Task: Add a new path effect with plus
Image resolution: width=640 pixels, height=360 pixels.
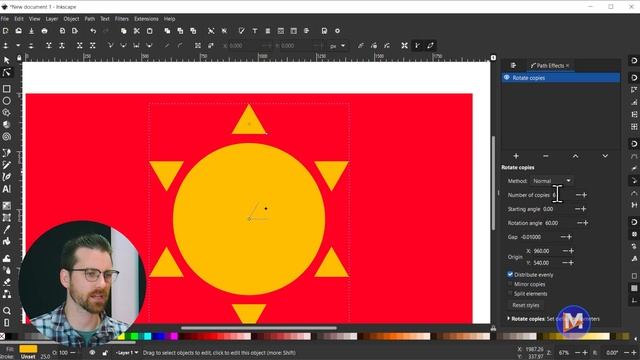Action: [516, 156]
